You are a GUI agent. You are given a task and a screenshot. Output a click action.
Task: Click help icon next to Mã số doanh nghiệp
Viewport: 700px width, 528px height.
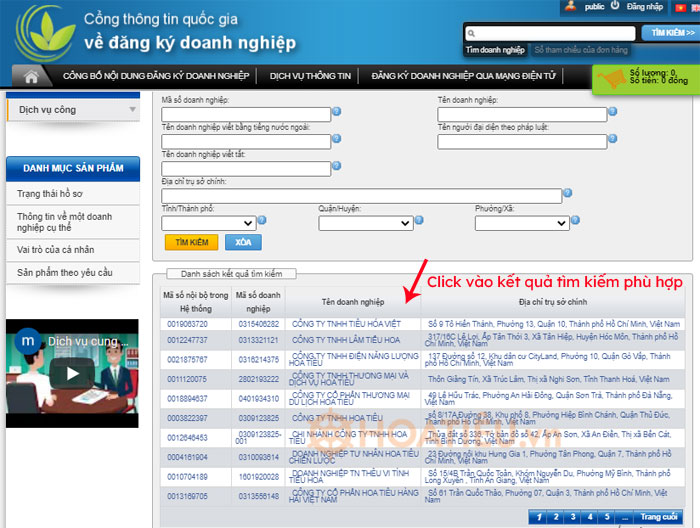pos(336,112)
